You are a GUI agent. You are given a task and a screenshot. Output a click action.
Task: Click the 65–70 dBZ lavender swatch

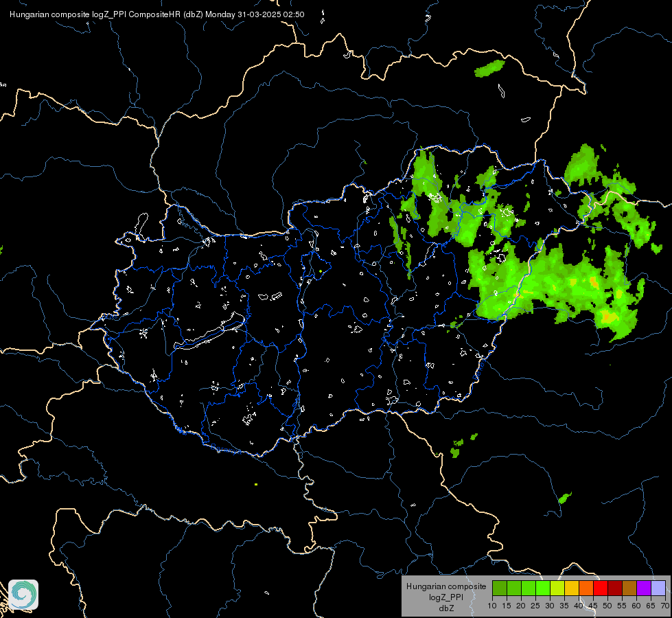point(658,588)
